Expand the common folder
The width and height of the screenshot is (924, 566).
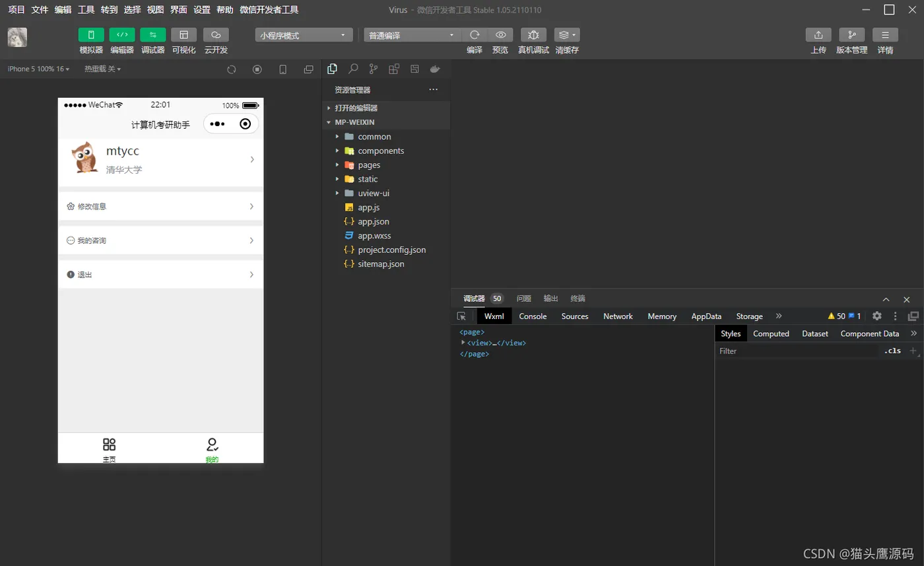coord(386,137)
